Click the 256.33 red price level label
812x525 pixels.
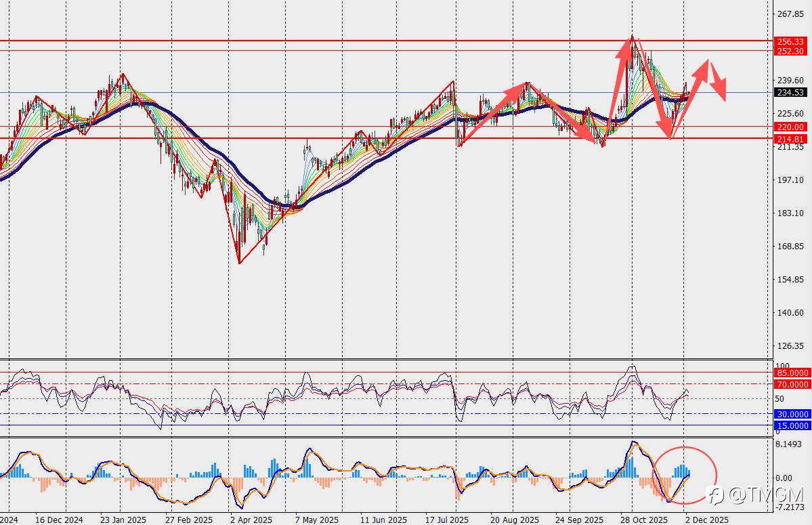791,41
